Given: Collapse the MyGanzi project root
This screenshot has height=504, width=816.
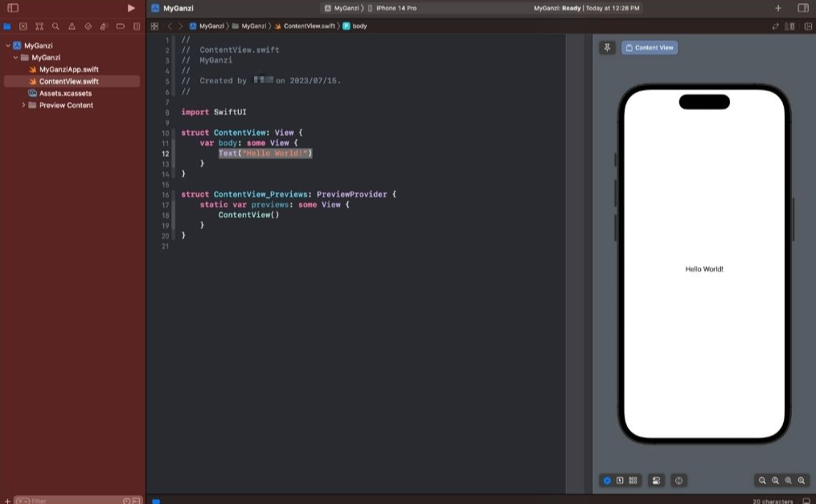Looking at the screenshot, I should [8, 45].
